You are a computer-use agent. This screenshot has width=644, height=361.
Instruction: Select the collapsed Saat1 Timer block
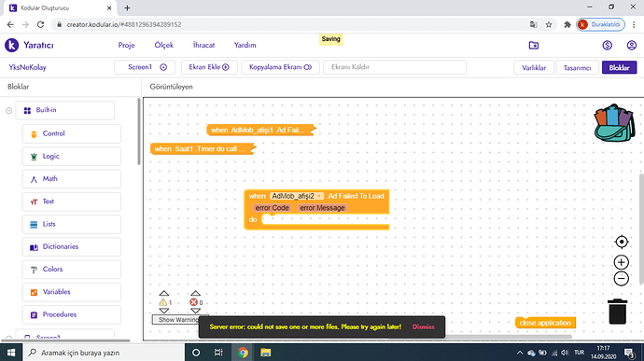click(203, 148)
